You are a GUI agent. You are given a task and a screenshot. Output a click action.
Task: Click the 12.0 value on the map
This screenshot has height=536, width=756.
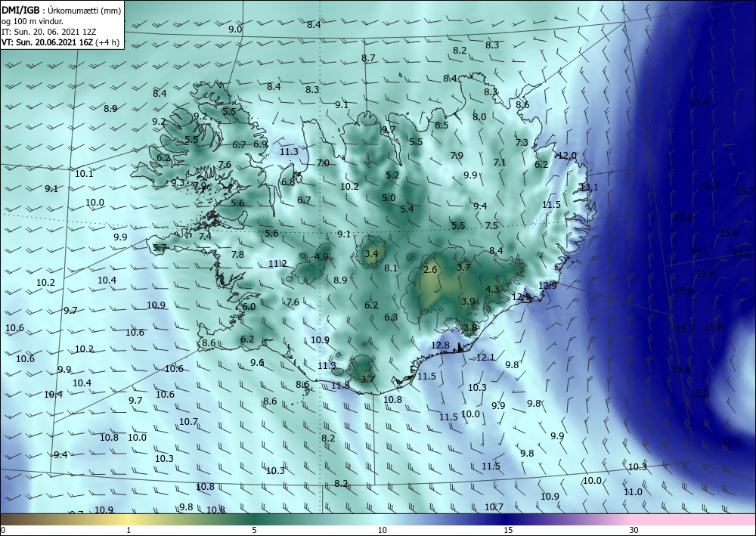click(566, 155)
